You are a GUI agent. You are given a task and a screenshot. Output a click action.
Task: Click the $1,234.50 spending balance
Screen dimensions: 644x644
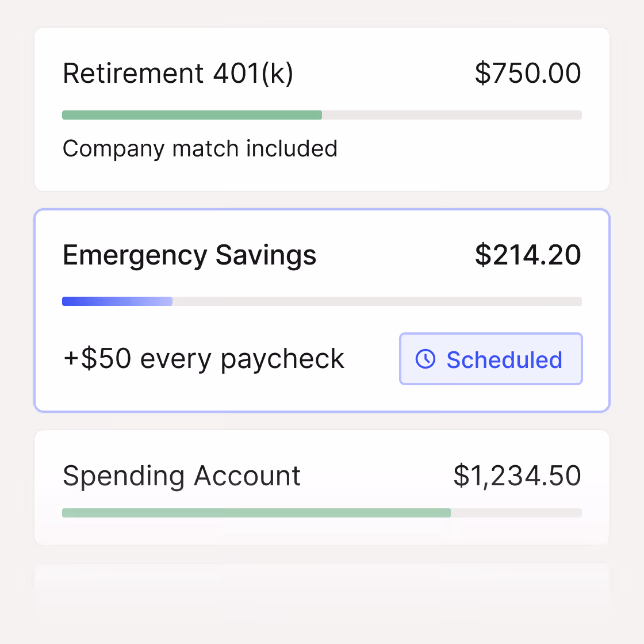517,476
